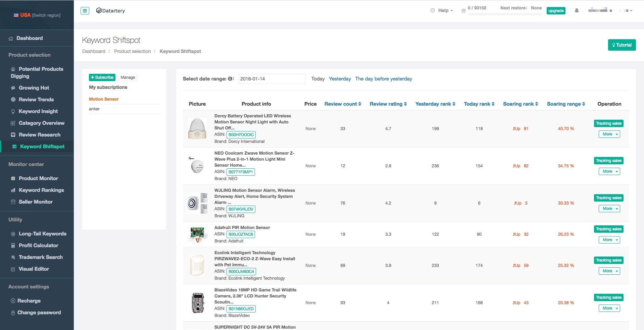The image size is (644, 330).
Task: Click the Tutorial lightbulb button
Action: click(x=622, y=45)
